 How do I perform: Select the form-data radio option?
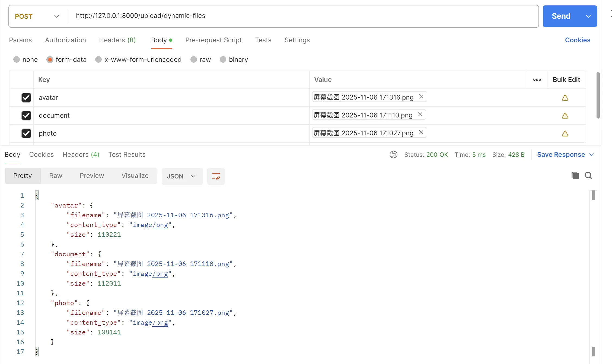(x=50, y=59)
